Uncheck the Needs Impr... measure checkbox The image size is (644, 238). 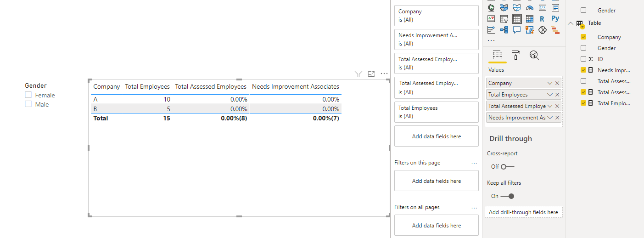[583, 70]
